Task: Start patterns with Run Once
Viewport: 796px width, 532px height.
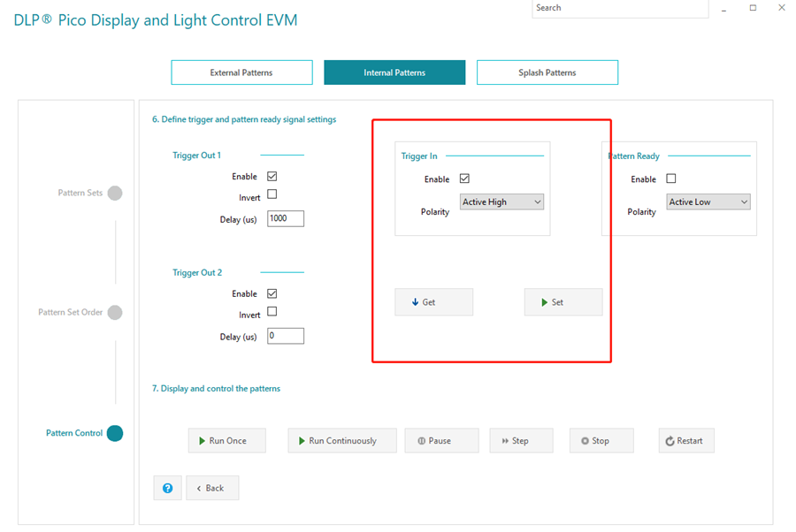Action: [x=227, y=441]
